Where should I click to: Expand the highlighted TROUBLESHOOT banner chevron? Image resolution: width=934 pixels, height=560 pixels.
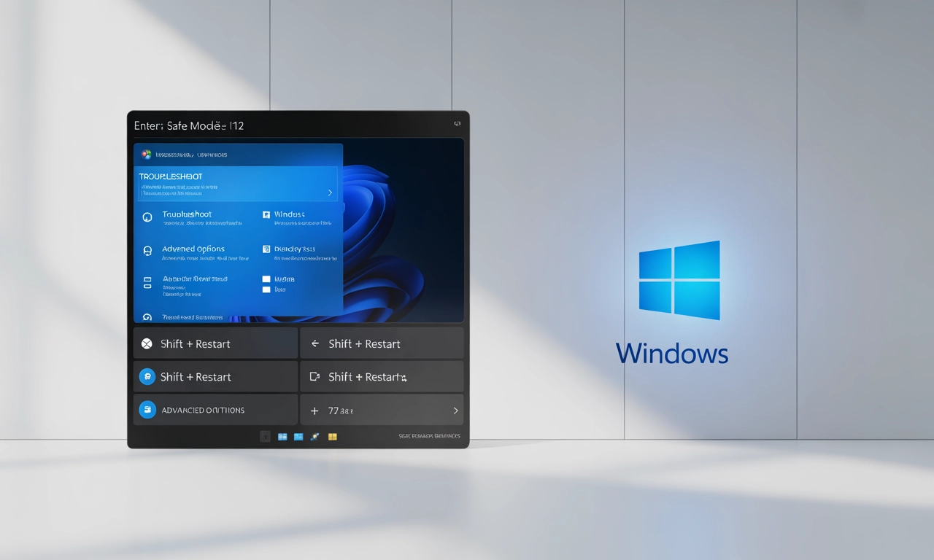click(x=330, y=192)
